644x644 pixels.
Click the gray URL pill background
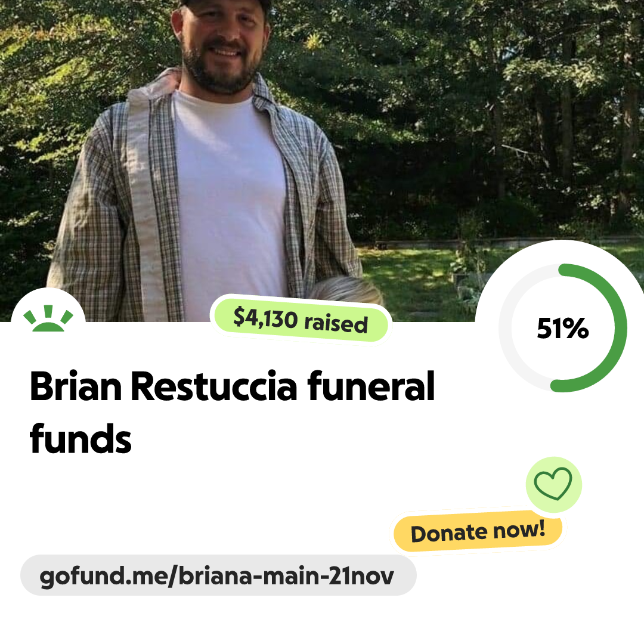218,575
